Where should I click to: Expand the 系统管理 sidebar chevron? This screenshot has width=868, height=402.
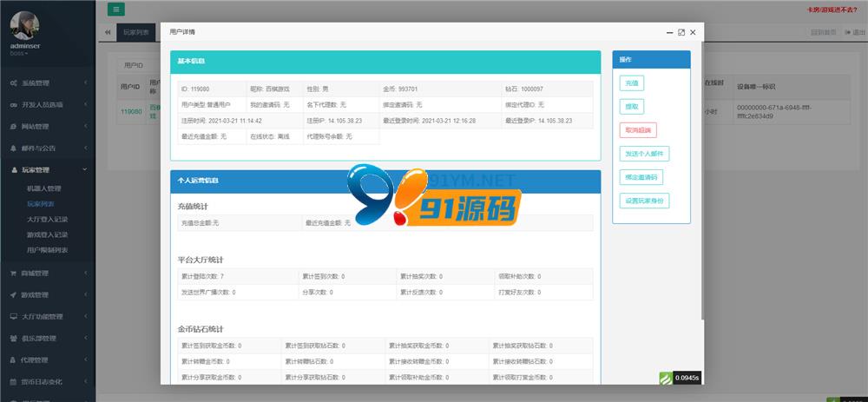point(85,83)
